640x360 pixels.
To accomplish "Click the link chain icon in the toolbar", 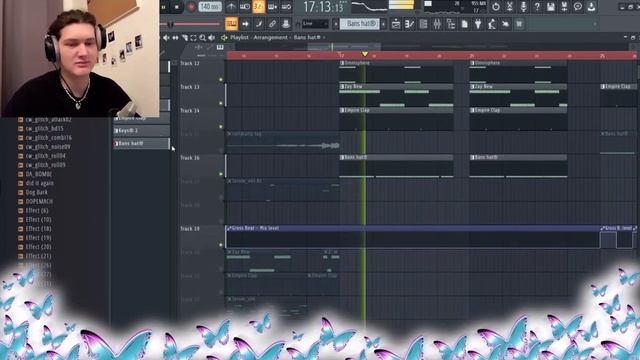I will coord(272,24).
